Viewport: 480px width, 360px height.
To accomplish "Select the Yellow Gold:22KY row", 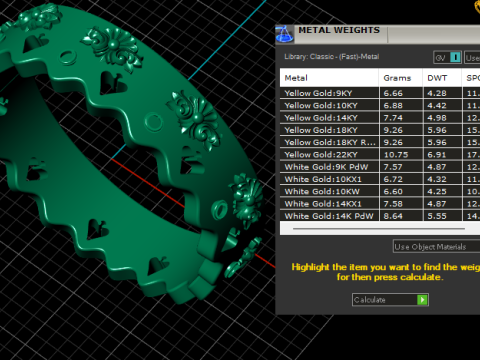I will 380,155.
